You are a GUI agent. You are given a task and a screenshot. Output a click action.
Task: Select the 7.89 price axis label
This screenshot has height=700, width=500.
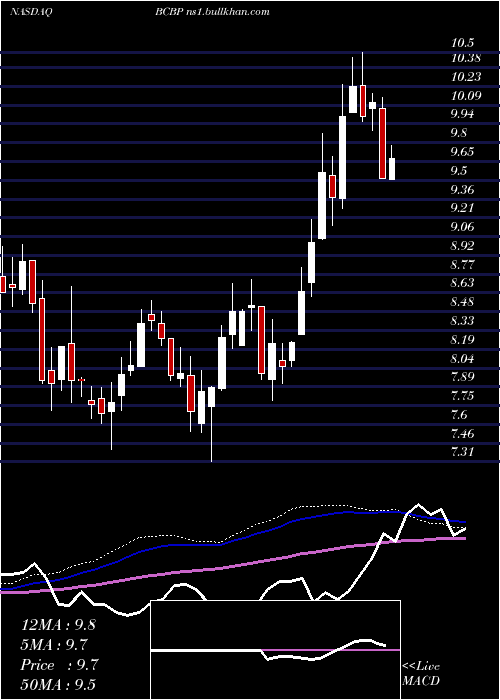click(x=462, y=376)
